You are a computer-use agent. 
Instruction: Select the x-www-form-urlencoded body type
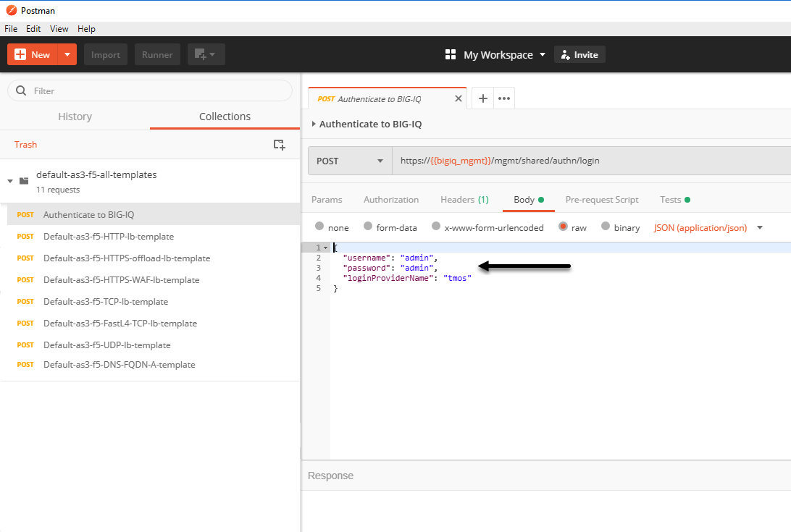coord(436,227)
